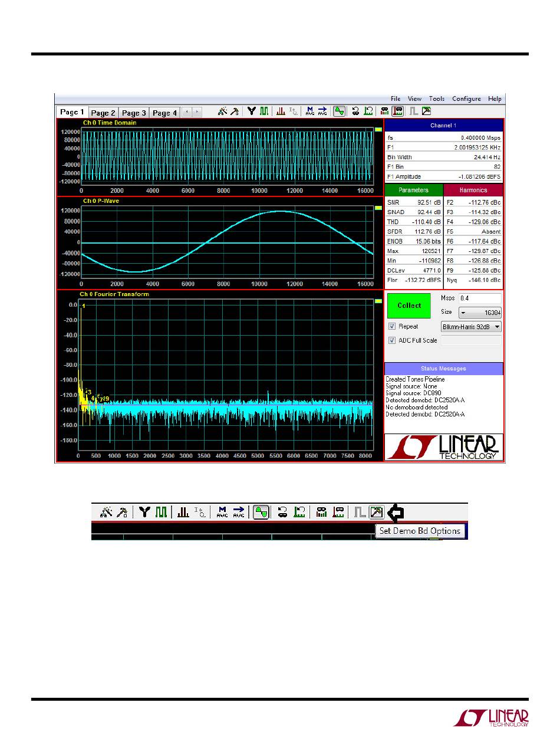The image size is (560, 732).
Task: Click the hammer icon in main window toolbar
Action: (234, 111)
